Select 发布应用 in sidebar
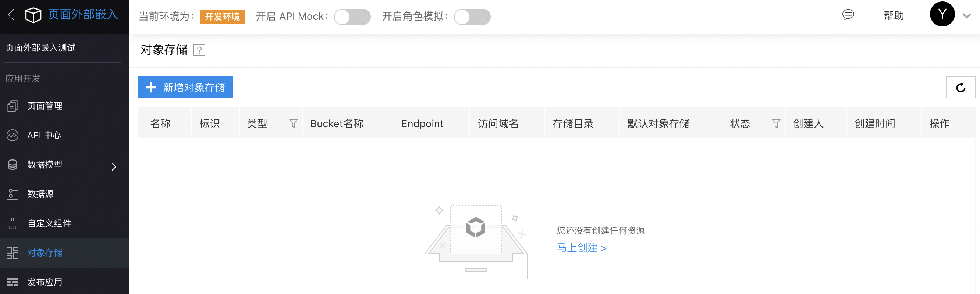This screenshot has height=294, width=980. (64, 282)
